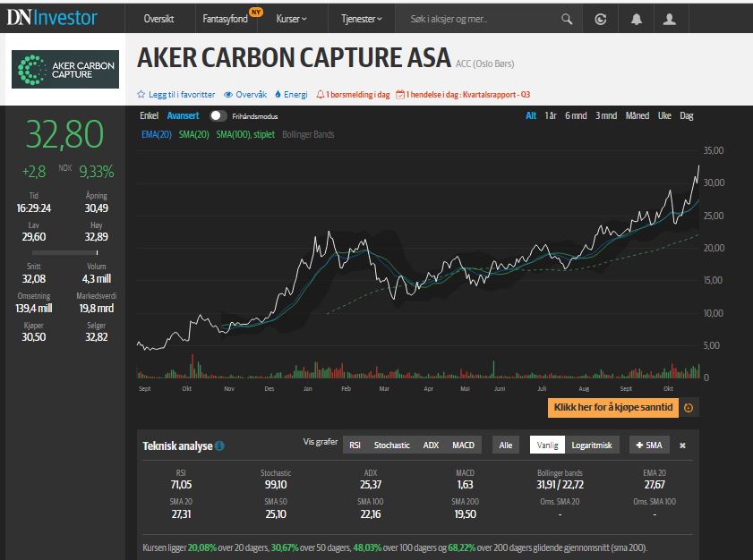
Task: Show the RSI graph
Action: pyautogui.click(x=355, y=445)
